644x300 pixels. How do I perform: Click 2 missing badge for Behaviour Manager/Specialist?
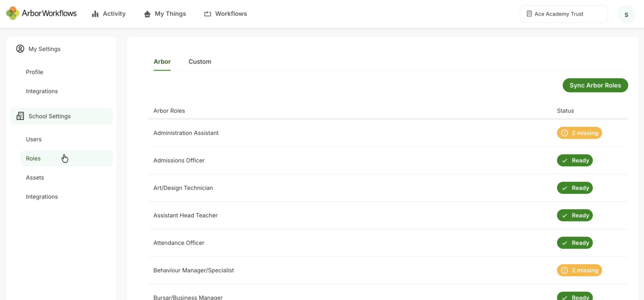click(579, 270)
